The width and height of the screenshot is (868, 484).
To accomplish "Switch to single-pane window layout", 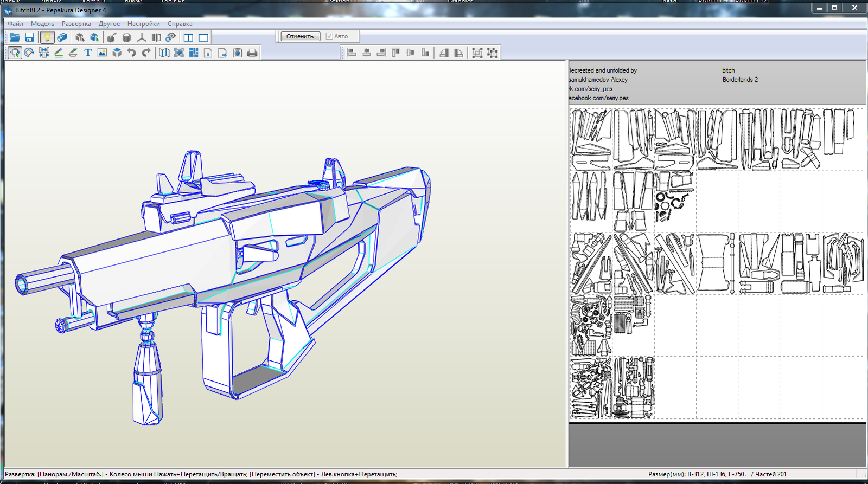I will pyautogui.click(x=203, y=37).
